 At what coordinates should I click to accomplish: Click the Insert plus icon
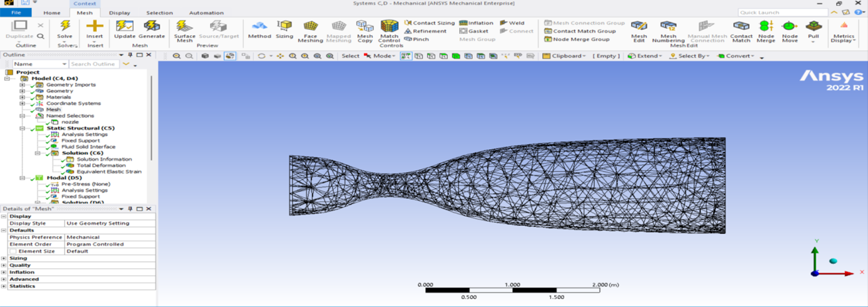(95, 26)
